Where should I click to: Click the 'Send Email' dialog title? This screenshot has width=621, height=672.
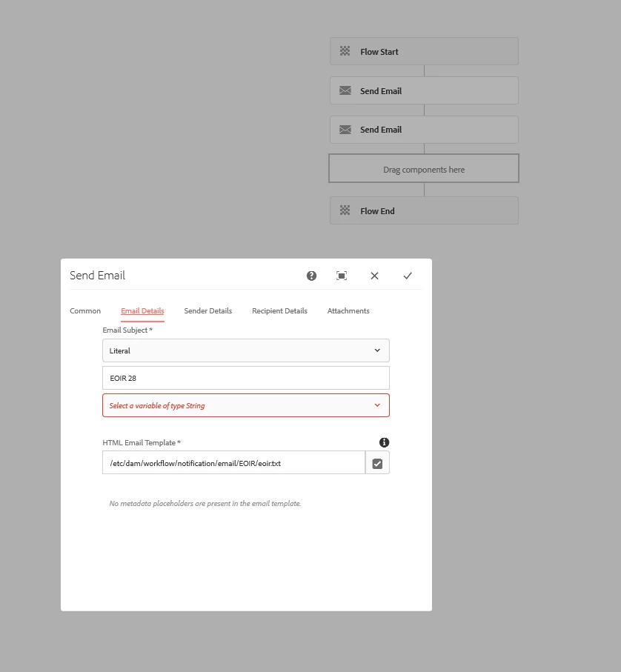[98, 275]
